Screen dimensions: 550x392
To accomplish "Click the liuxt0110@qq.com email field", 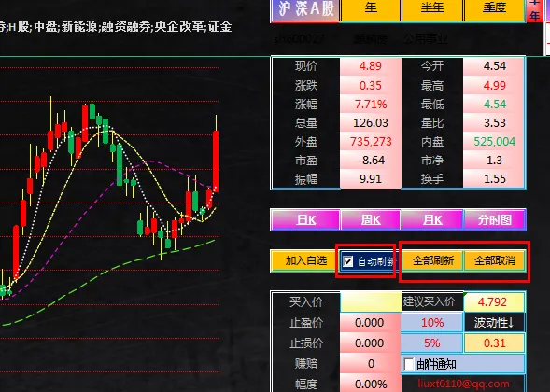I will coord(463,384).
